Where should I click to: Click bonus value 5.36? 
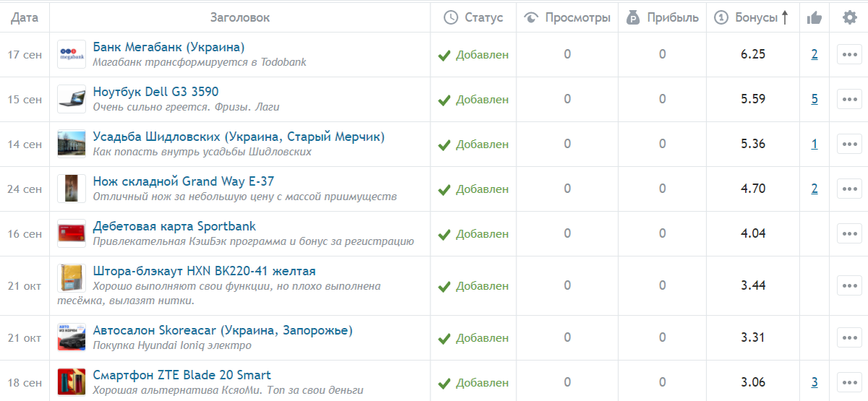[753, 145]
